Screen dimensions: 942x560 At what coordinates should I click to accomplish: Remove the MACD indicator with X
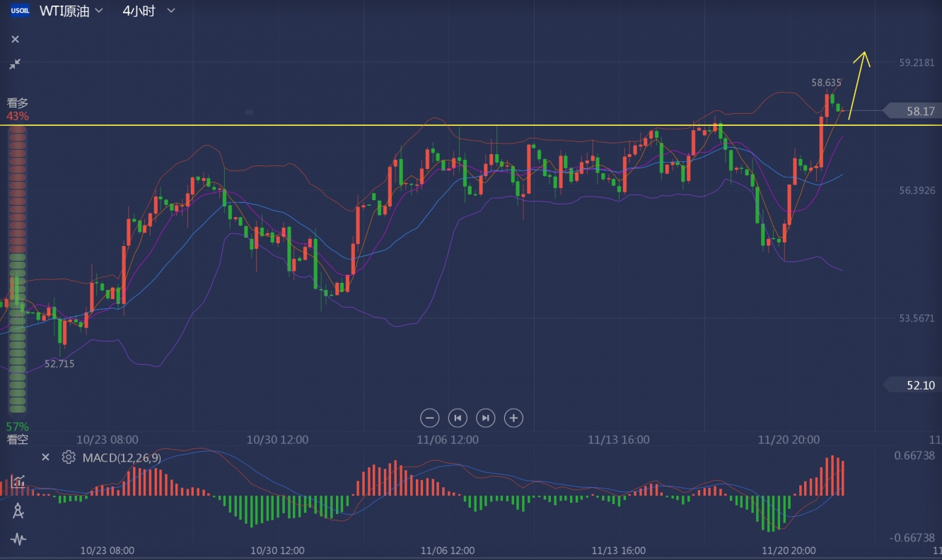pos(45,457)
